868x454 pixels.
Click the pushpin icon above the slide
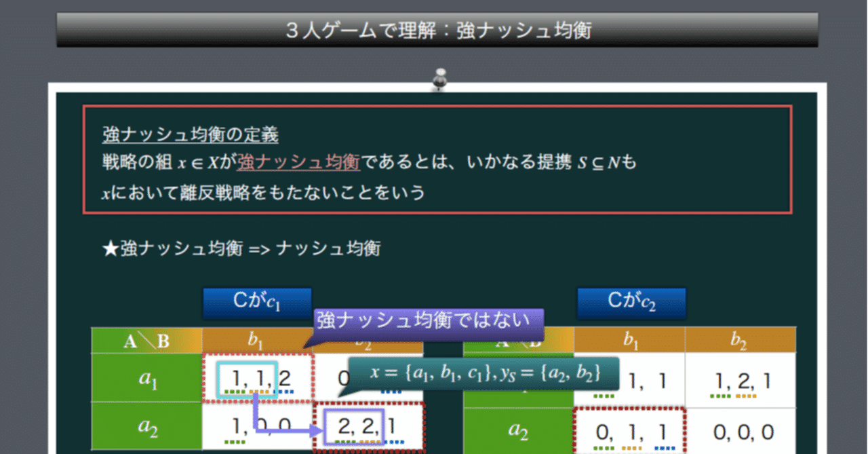click(441, 79)
